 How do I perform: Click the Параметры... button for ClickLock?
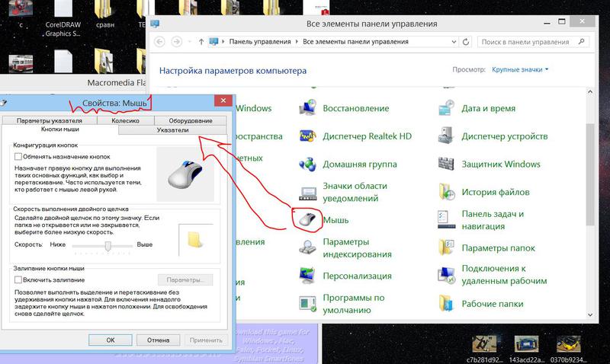[x=185, y=279]
